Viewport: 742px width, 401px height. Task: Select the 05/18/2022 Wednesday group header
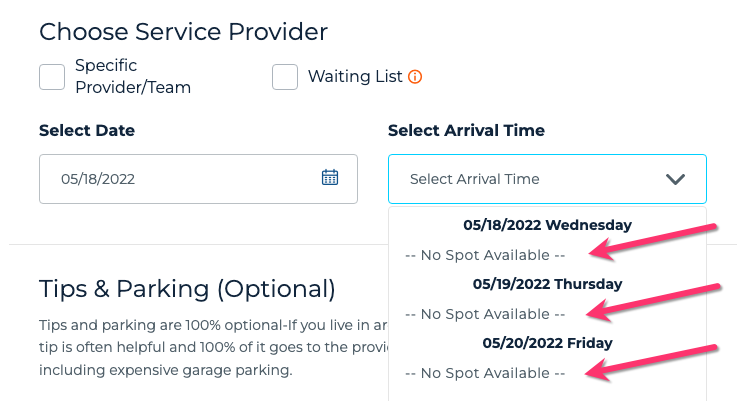(547, 225)
